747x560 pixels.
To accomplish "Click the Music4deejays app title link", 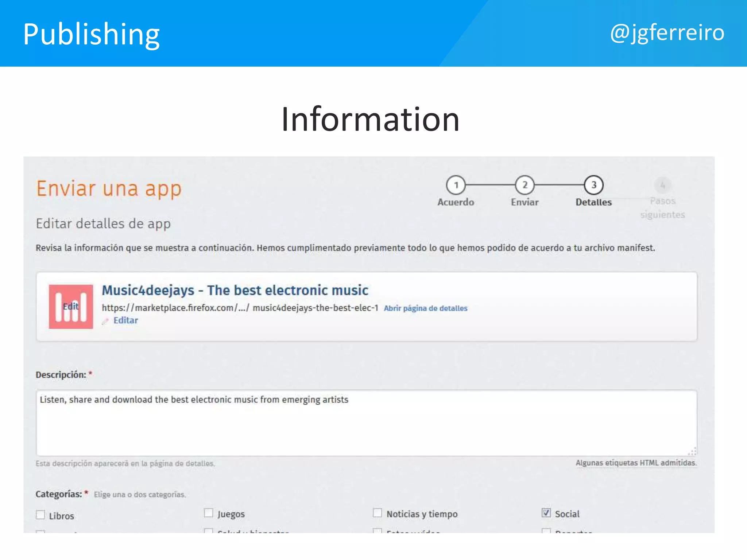I will tap(235, 290).
